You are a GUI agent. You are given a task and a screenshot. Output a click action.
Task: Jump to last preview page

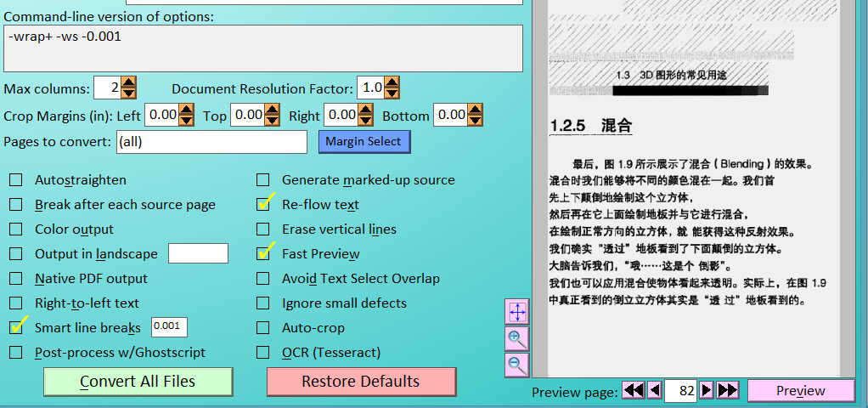727,391
